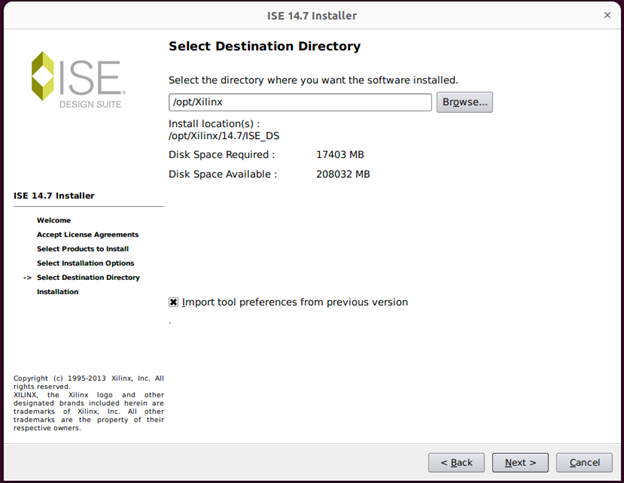This screenshot has height=483, width=624.
Task: Click the copyright notice text
Action: point(88,403)
